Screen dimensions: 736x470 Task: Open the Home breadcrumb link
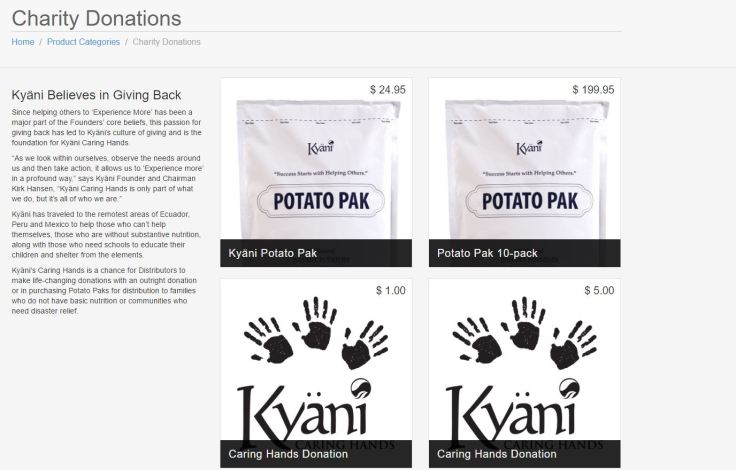(x=23, y=42)
